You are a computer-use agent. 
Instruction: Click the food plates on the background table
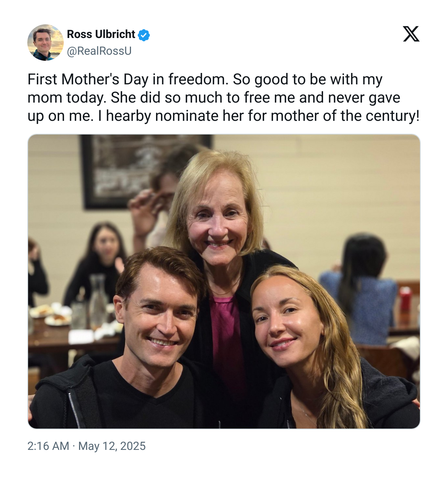click(50, 314)
